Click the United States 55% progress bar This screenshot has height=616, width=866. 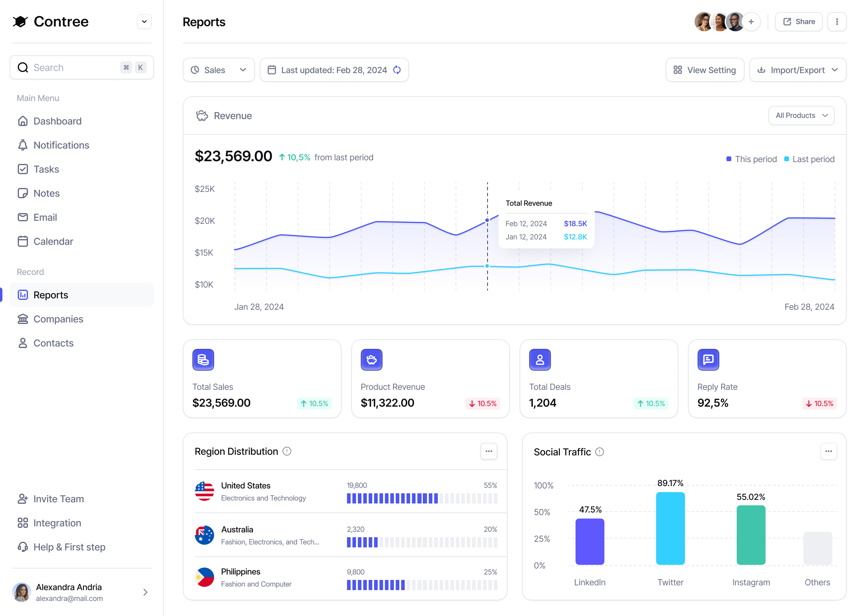pos(422,498)
